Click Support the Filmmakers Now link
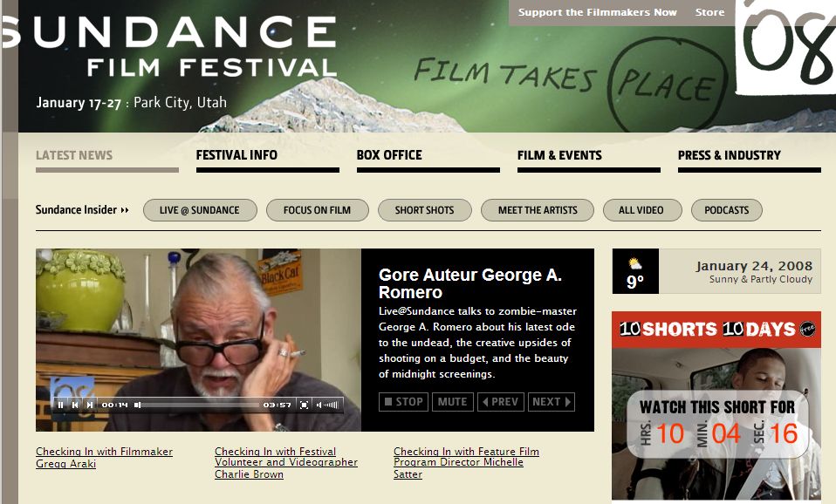This screenshot has height=504, width=836. coord(597,12)
